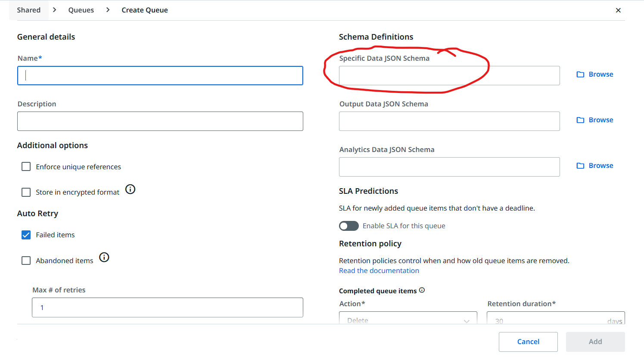Click the breadcrumb chevron after Queues

pyautogui.click(x=107, y=9)
